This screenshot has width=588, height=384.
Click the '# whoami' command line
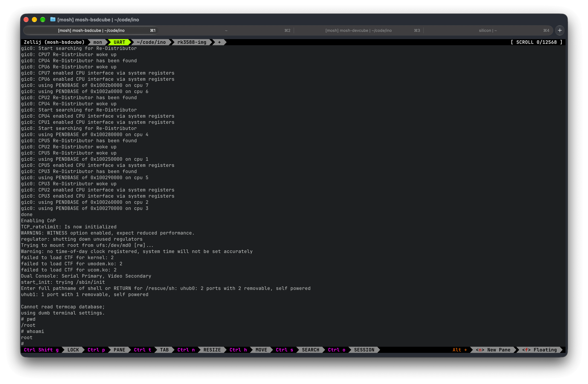pos(33,331)
